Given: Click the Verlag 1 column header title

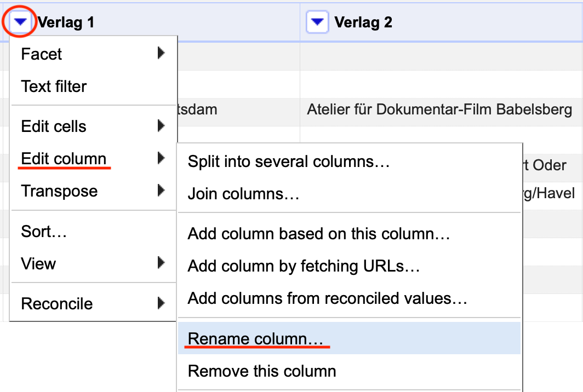Looking at the screenshot, I should click(x=66, y=22).
